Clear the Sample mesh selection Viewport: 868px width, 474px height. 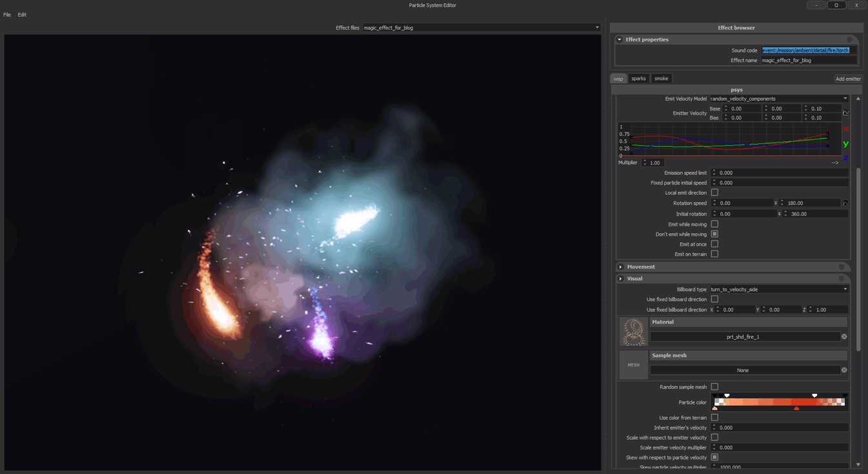click(843, 370)
